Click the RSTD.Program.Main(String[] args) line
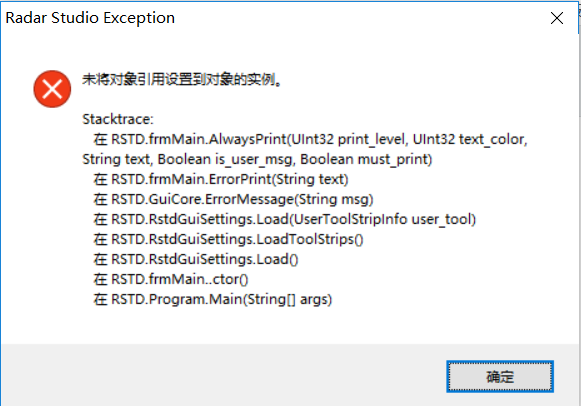This screenshot has width=582, height=406. point(213,299)
